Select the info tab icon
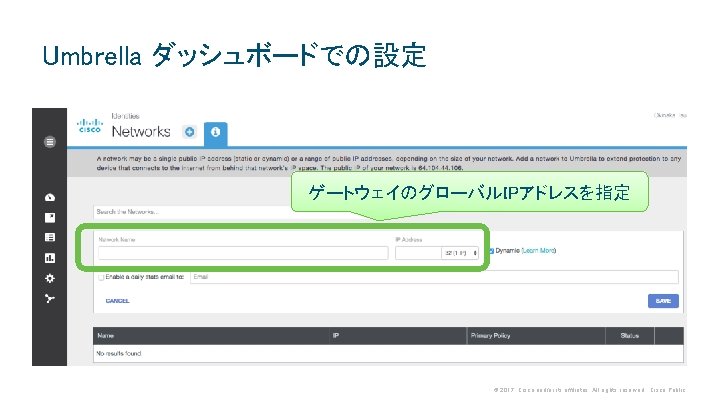The width and height of the screenshot is (720, 405). tap(215, 132)
